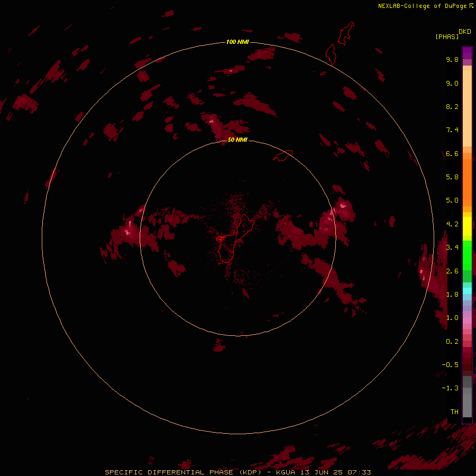The width and height of the screenshot is (476, 476).
Task: Click the TH threshold label on the scale
Action: click(x=454, y=412)
